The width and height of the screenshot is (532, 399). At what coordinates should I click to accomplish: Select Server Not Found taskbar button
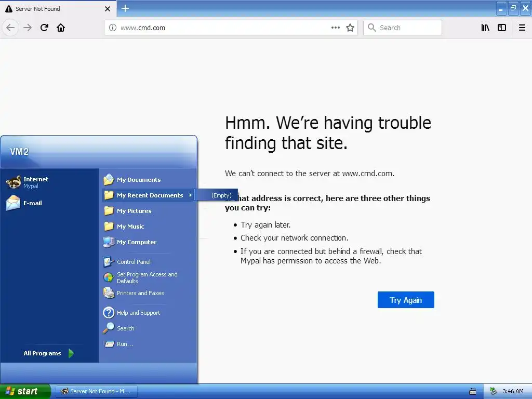coord(96,391)
